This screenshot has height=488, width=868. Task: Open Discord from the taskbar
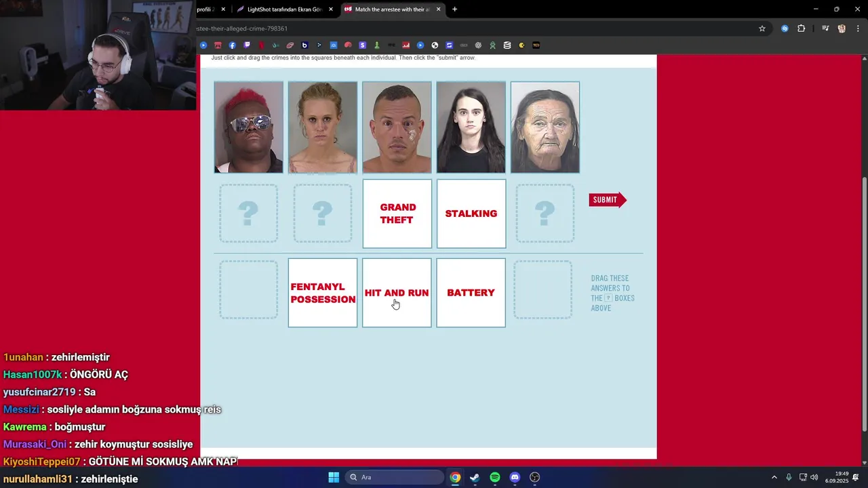point(515,477)
